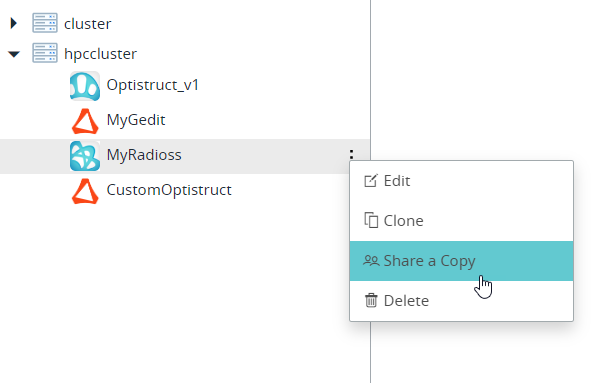Viewport: 615px width, 383px height.
Task: Click the MyRadioss application icon
Action: [x=85, y=156]
